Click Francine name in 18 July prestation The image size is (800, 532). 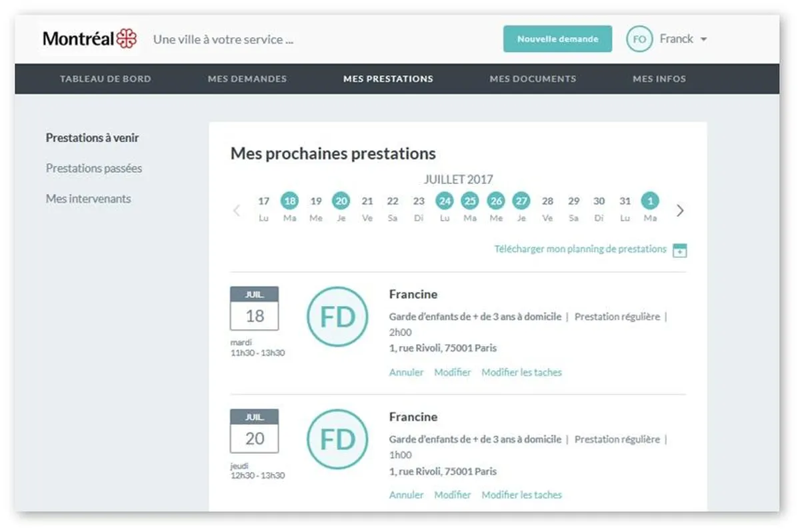tap(413, 294)
